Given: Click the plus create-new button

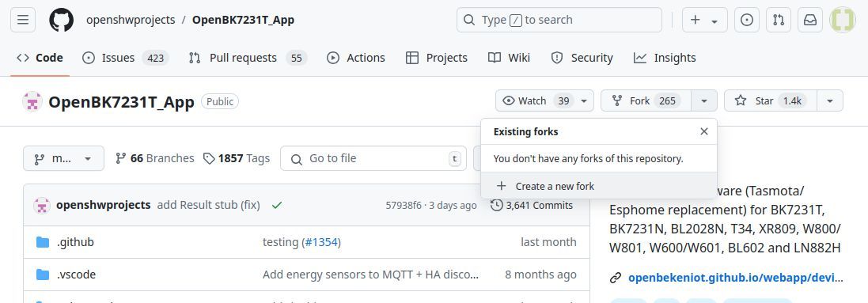Looking at the screenshot, I should coord(704,20).
